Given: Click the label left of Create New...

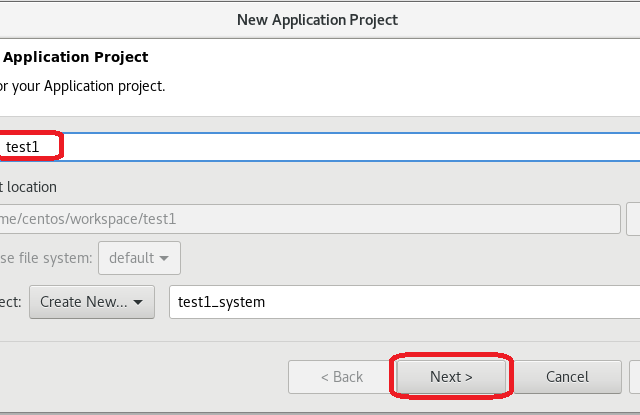Looking at the screenshot, I should point(10,301).
